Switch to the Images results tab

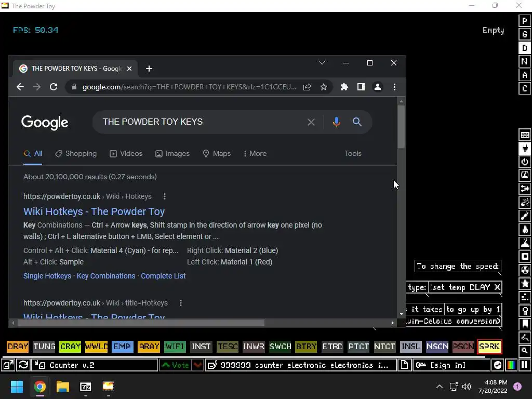point(172,154)
